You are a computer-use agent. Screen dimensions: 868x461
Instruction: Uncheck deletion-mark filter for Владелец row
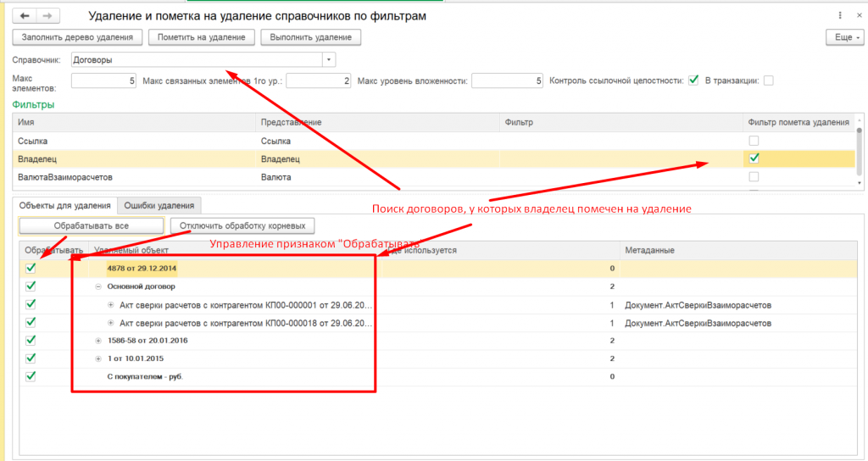pyautogui.click(x=754, y=158)
